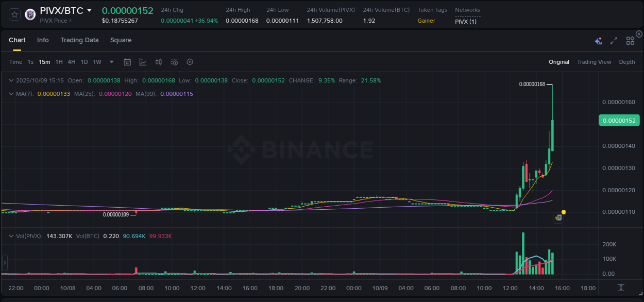Collapse the Vol(PIVX) indicator panel
Image resolution: width=644 pixels, height=302 pixels.
tap(11, 235)
